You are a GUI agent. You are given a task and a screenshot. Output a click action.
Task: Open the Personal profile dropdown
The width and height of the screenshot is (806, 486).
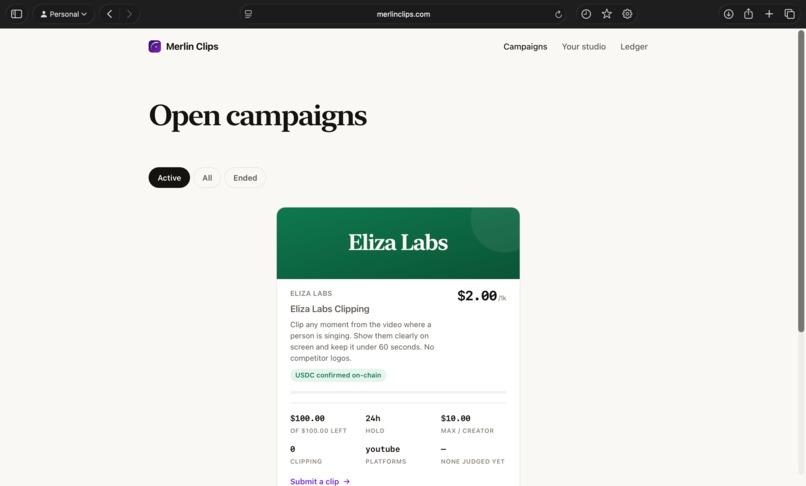pos(64,14)
